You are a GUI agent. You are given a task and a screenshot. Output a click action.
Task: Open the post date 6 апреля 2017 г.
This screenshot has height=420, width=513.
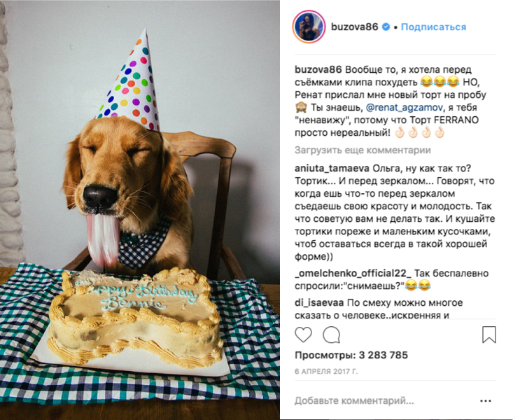[x=326, y=372]
